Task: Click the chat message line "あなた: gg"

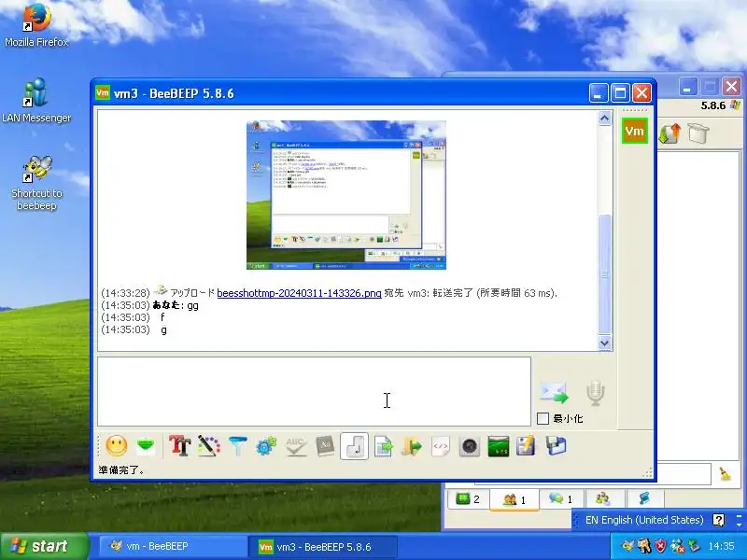Action: click(x=176, y=305)
